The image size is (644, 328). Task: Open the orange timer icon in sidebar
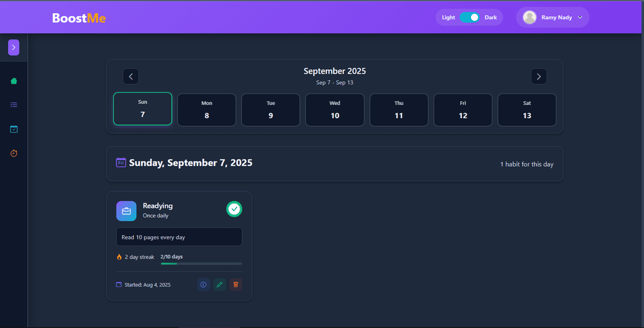click(x=14, y=153)
